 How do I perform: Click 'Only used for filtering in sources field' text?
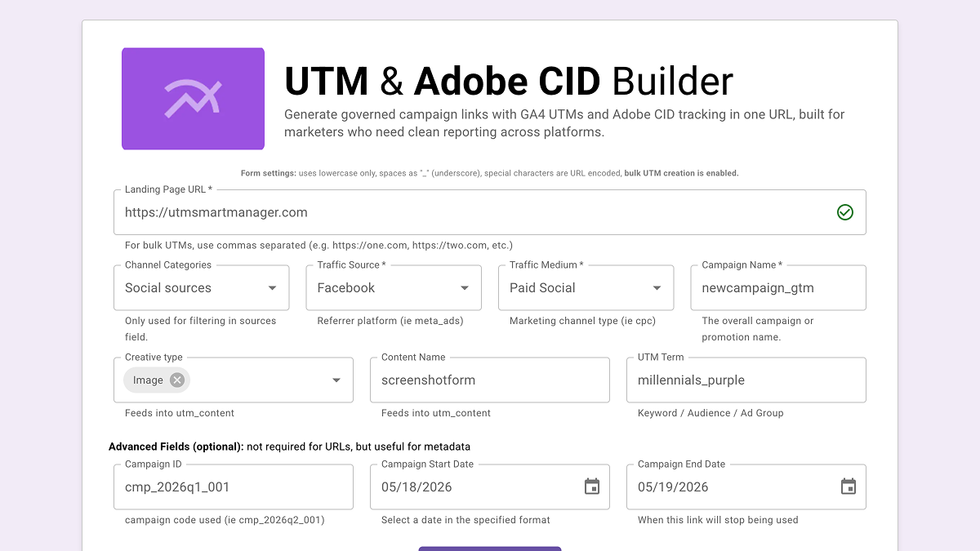click(x=201, y=329)
